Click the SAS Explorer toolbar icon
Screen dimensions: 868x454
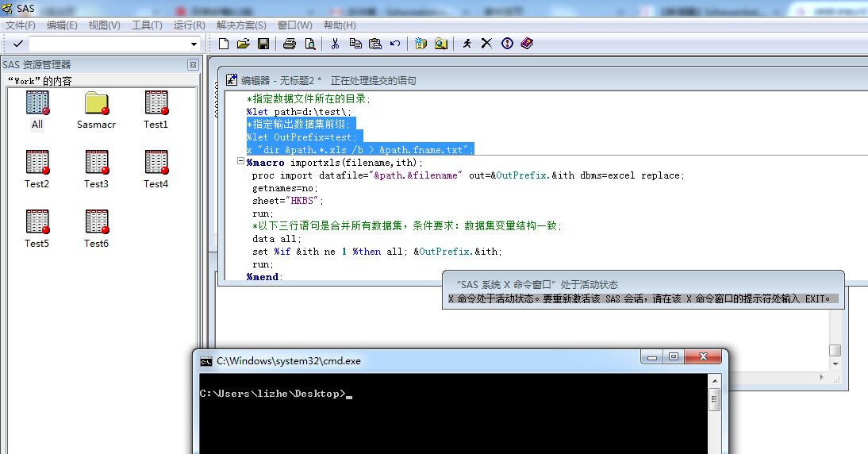click(440, 44)
